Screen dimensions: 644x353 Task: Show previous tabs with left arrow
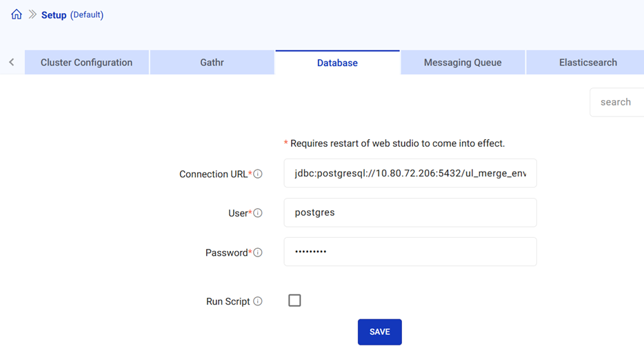click(x=12, y=62)
